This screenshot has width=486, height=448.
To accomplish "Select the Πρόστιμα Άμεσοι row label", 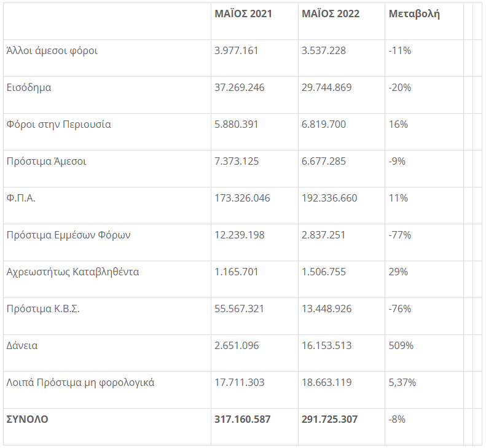I will 46,162.
